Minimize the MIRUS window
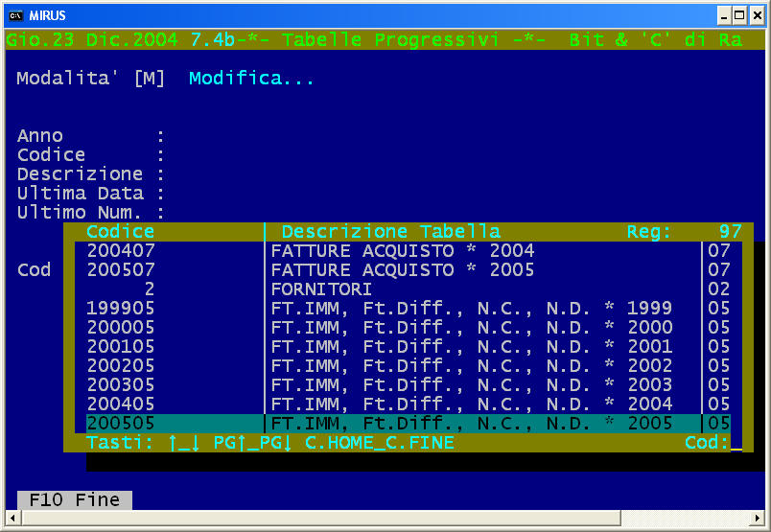The width and height of the screenshot is (771, 532). pyautogui.click(x=724, y=15)
